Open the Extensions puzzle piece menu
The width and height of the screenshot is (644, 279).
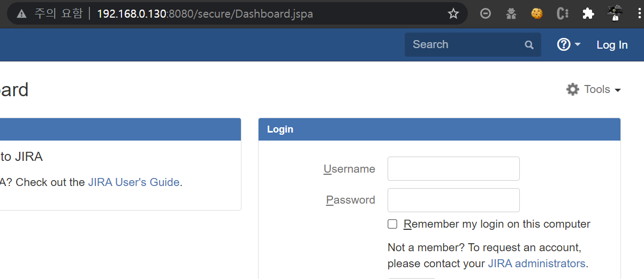coord(588,14)
